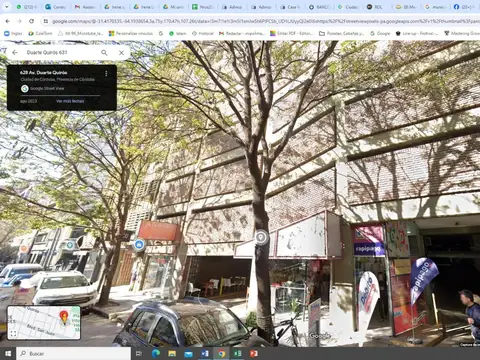Open File Explorer from the taskbar
This screenshot has width=480, height=360.
172,353
